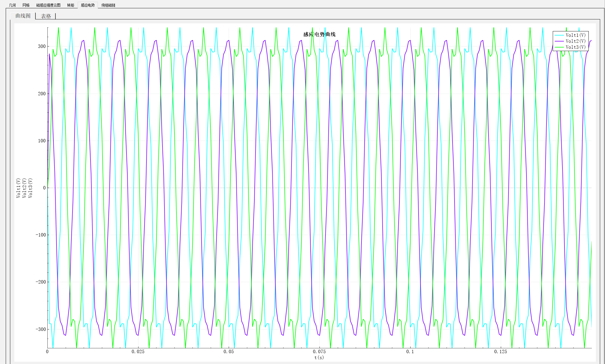Open the 磁感应强度云图 tab
This screenshot has width=605, height=364.
tap(48, 5)
